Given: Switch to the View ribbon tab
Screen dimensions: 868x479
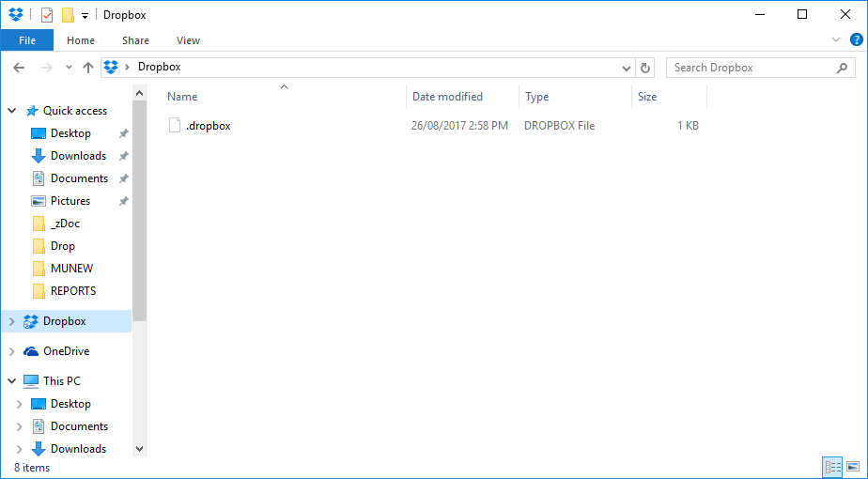Looking at the screenshot, I should point(188,40).
